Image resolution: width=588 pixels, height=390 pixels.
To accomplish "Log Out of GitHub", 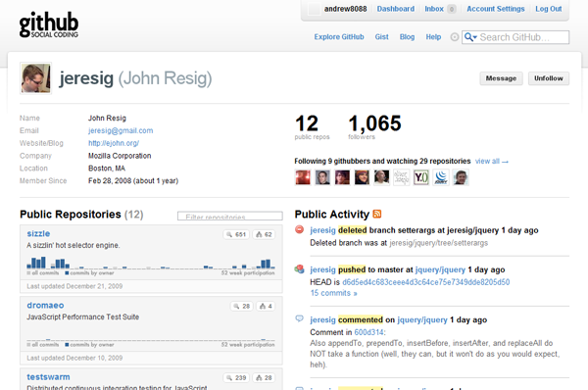I will [548, 9].
